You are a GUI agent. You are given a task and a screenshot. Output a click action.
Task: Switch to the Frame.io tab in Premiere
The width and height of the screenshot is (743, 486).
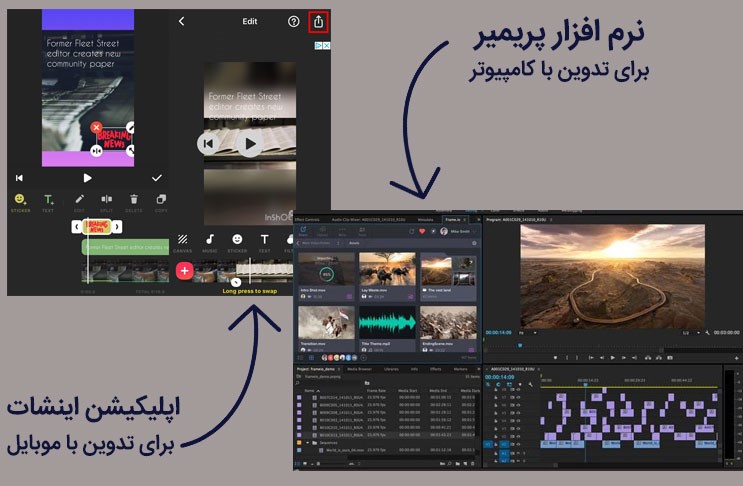[455, 220]
